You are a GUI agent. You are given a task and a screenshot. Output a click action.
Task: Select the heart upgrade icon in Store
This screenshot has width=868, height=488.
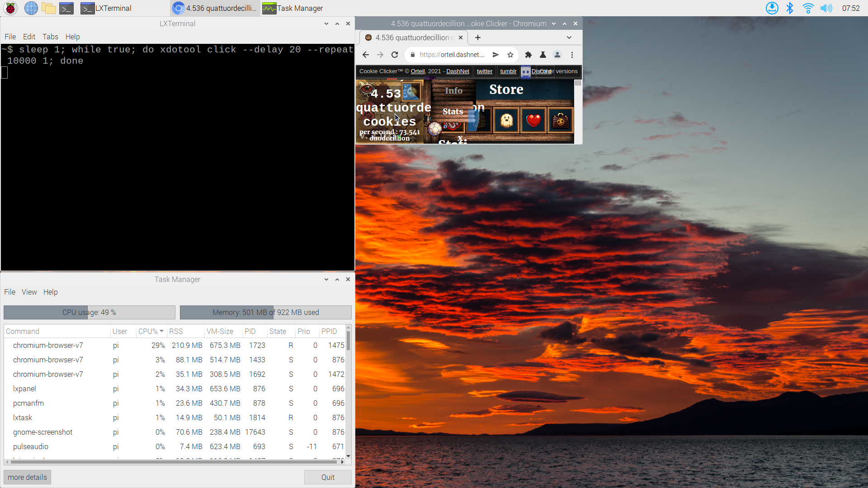(533, 120)
